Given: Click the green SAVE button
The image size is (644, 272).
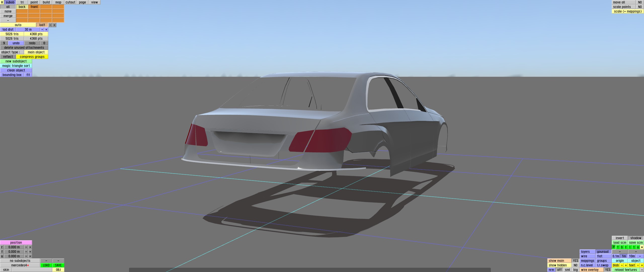Looking at the screenshot, I should coord(58,265).
